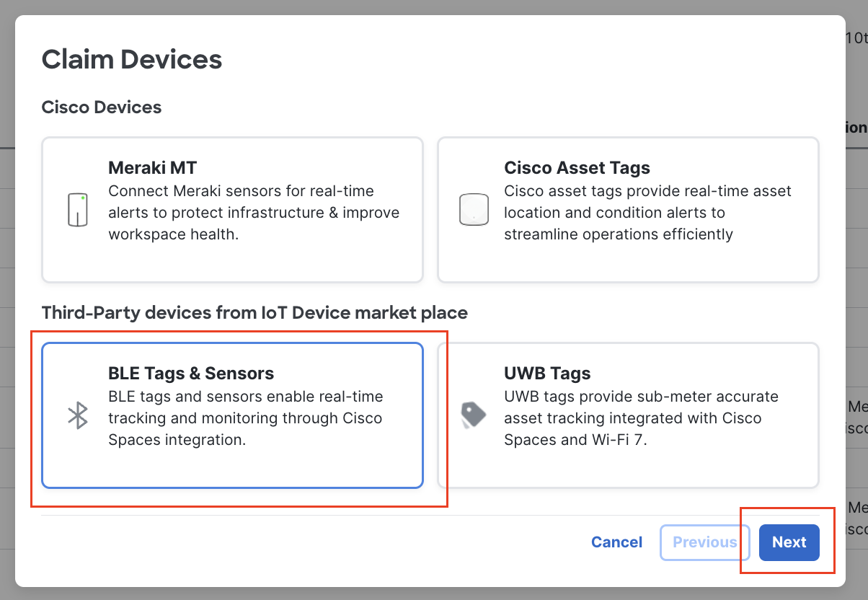Screen dimensions: 868x600
Task: Go to the Next step
Action: coord(789,542)
